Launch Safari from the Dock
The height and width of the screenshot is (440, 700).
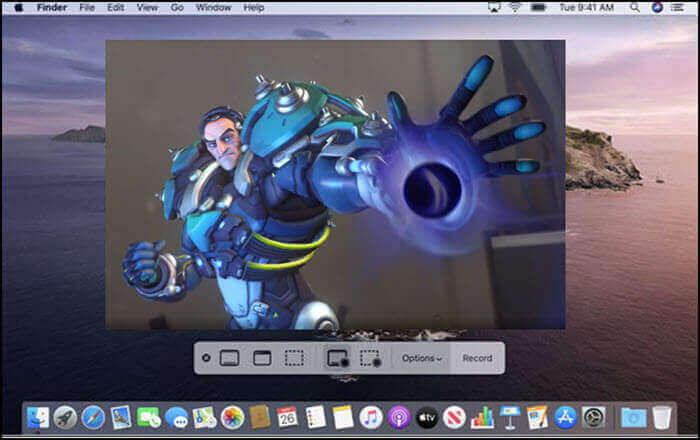click(x=94, y=417)
